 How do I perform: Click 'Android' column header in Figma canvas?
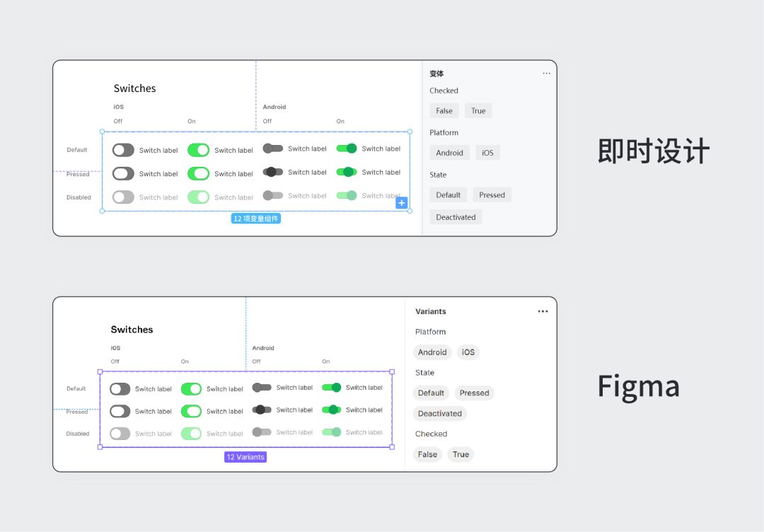click(263, 348)
